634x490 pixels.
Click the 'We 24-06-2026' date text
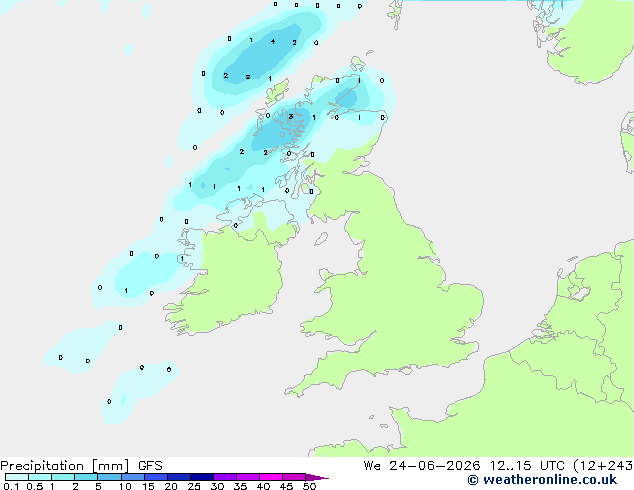[x=422, y=466]
